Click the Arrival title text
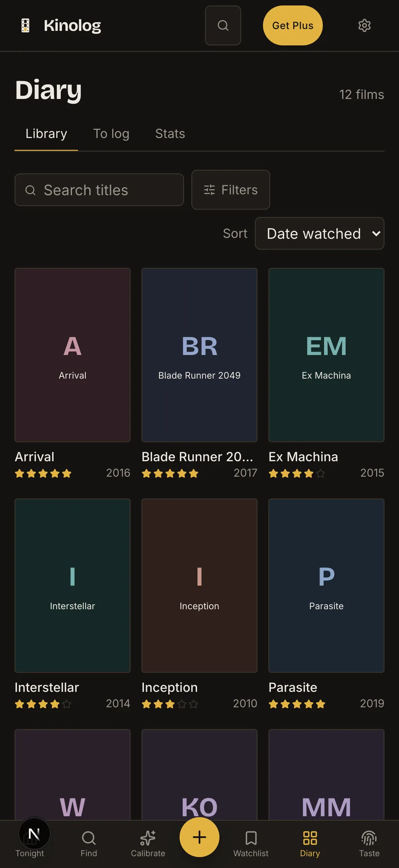Image resolution: width=399 pixels, height=868 pixels. (34, 457)
